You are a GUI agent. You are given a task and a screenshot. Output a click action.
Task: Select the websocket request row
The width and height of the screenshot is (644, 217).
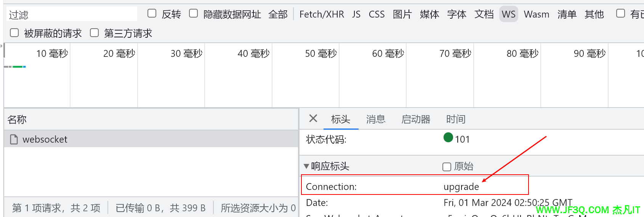pyautogui.click(x=152, y=140)
